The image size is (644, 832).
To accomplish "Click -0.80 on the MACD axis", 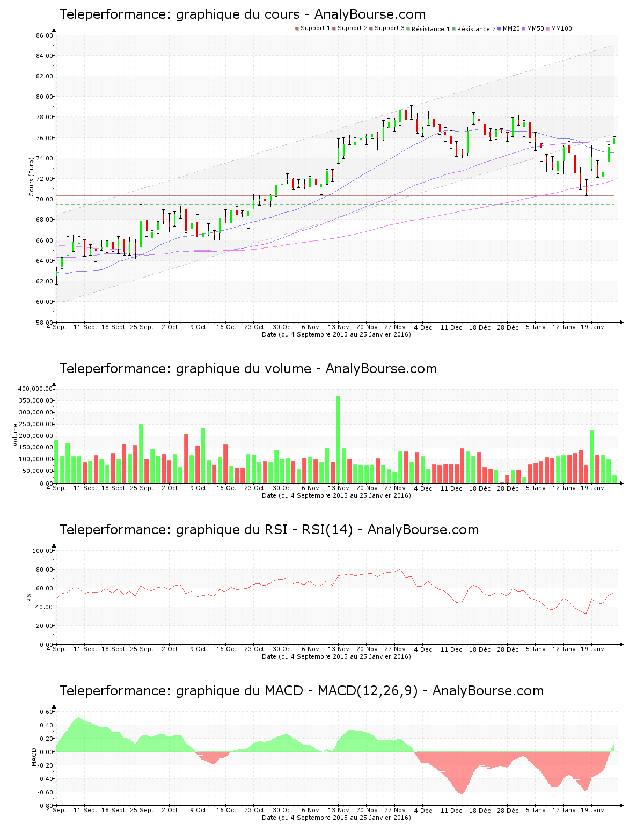I will point(45,806).
